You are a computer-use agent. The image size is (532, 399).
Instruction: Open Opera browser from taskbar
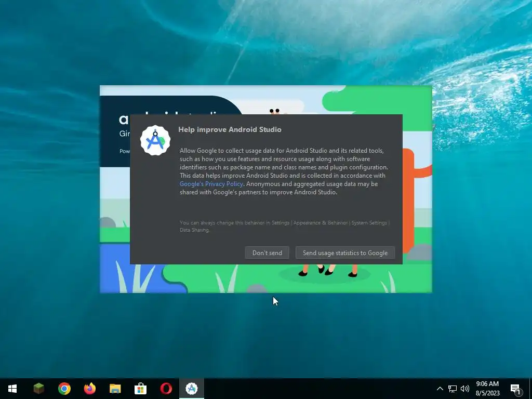(x=166, y=389)
